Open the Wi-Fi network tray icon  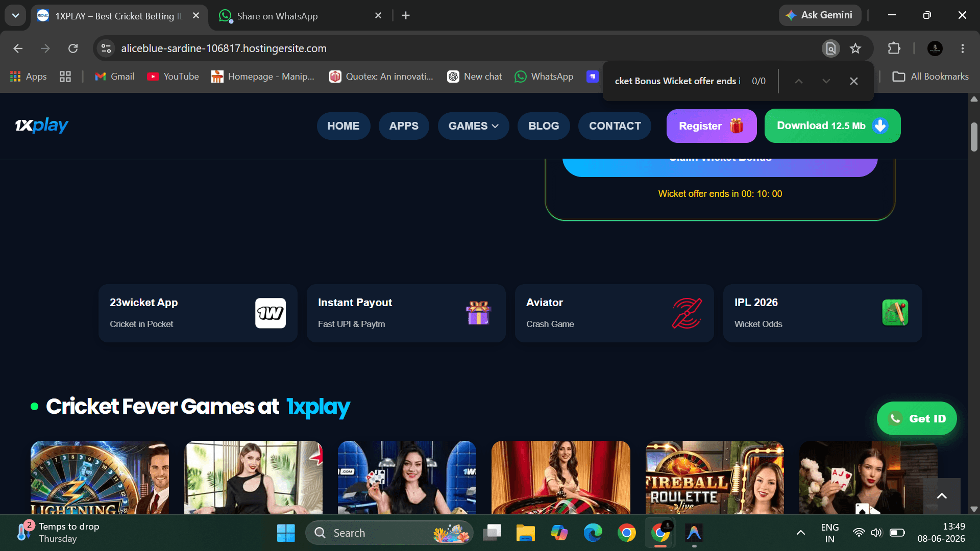coord(859,533)
